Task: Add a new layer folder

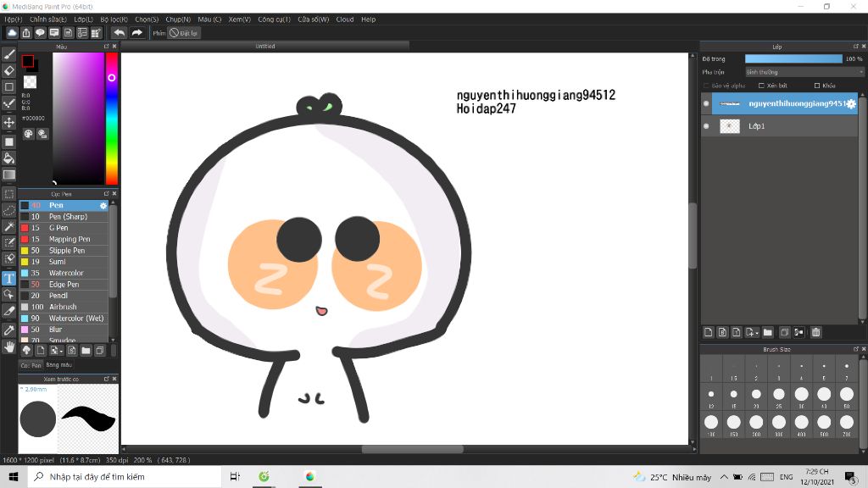Action: (768, 332)
